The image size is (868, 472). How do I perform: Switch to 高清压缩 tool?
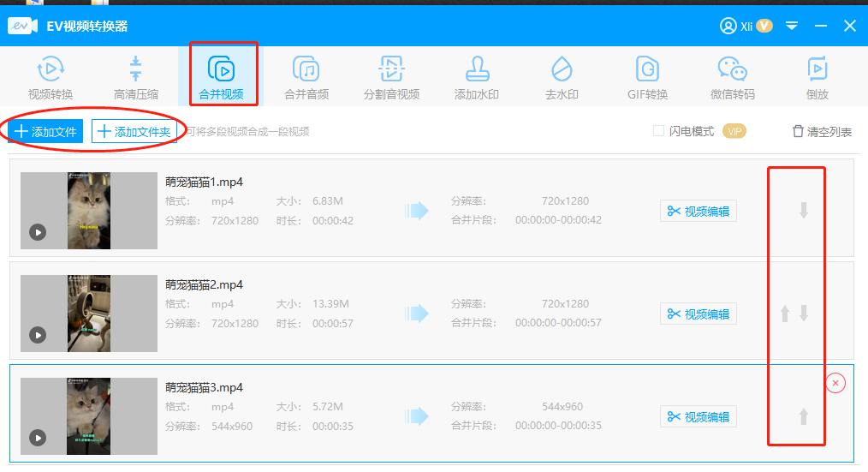click(x=135, y=78)
